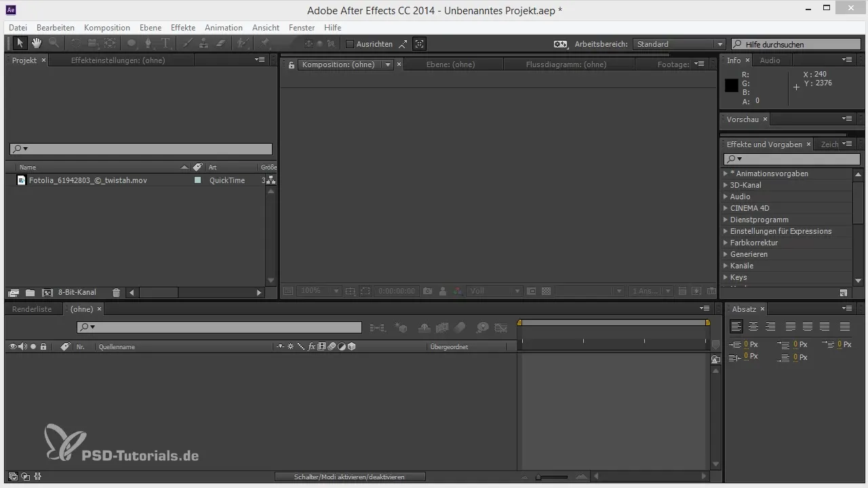Click the composition mini-flowchart icon in timeline
The image size is (868, 488).
point(378,327)
